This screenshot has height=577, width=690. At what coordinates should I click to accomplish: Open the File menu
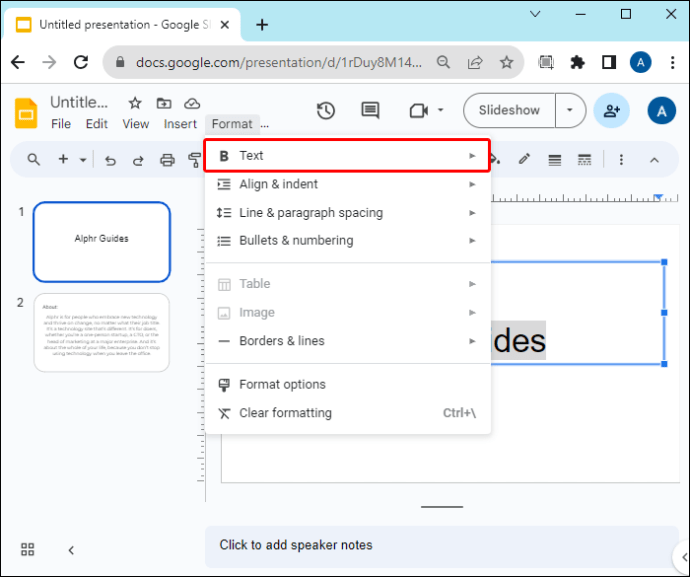click(x=61, y=124)
